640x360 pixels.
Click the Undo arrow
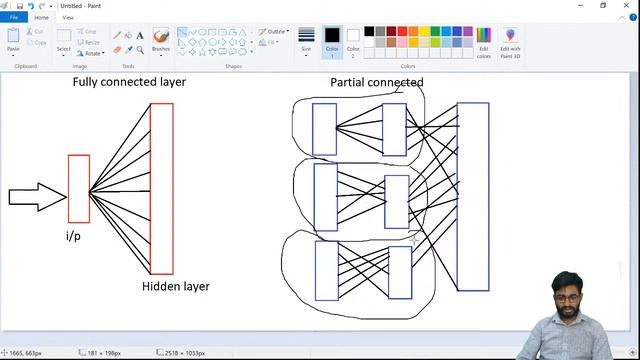tap(31, 6)
